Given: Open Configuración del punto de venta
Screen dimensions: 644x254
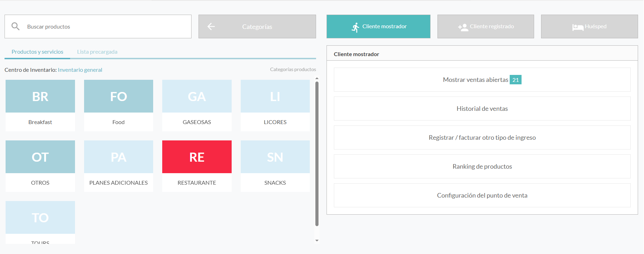Looking at the screenshot, I should click(x=482, y=195).
